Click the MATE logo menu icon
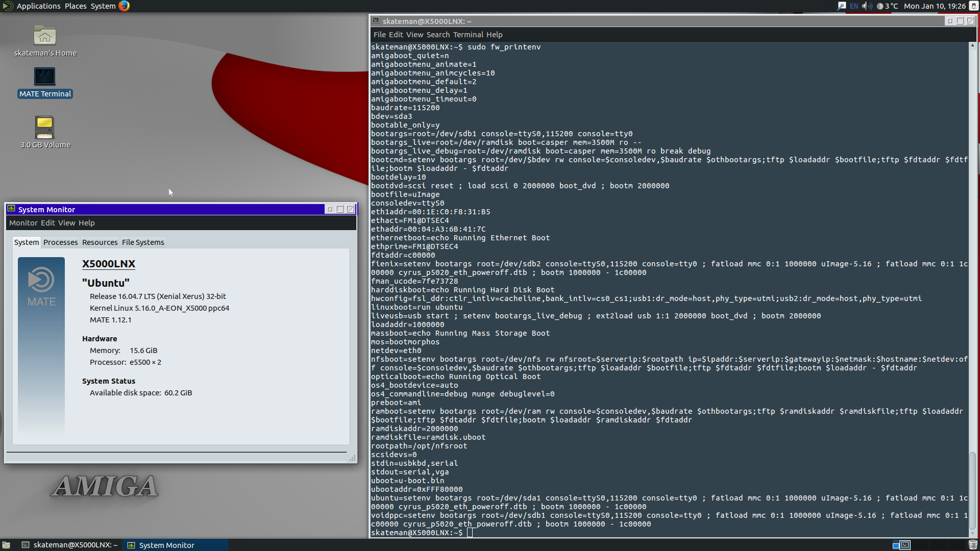 point(7,6)
